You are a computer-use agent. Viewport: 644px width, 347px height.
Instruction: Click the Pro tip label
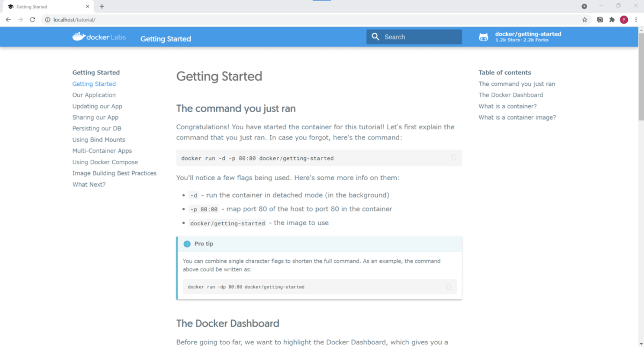[204, 243]
